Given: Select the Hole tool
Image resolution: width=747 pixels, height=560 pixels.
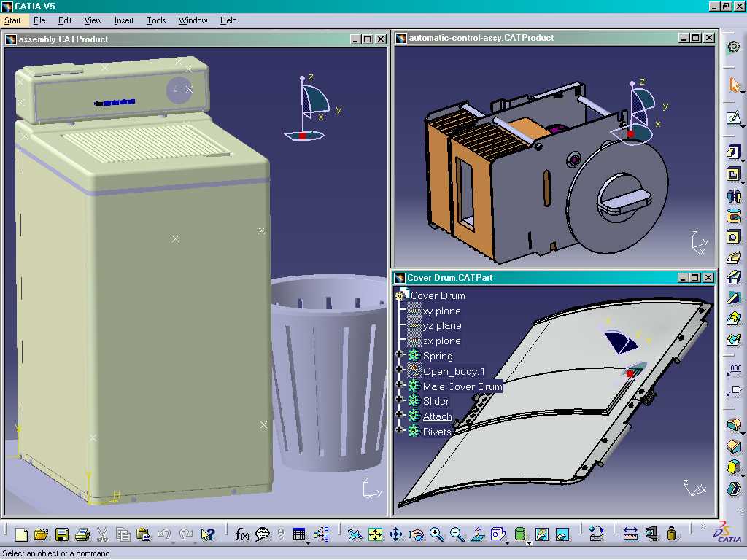Looking at the screenshot, I should [734, 237].
